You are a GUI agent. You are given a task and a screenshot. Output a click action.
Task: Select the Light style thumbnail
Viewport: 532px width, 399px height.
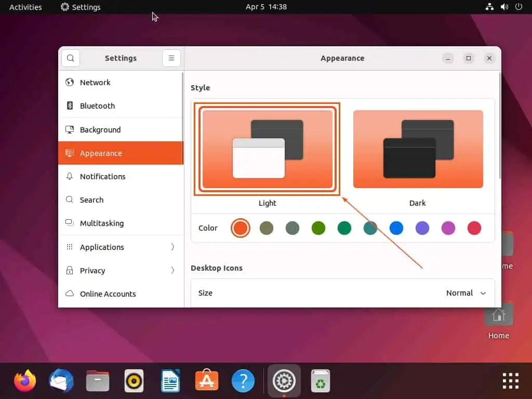point(267,149)
